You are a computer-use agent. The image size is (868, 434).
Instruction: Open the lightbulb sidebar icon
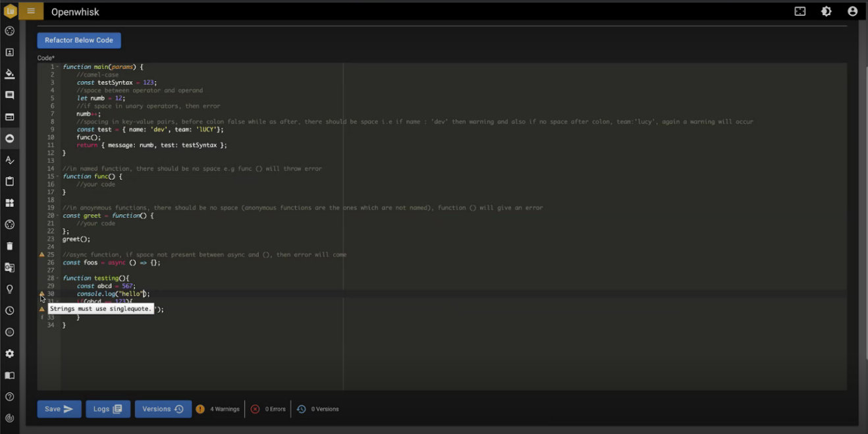pos(10,289)
